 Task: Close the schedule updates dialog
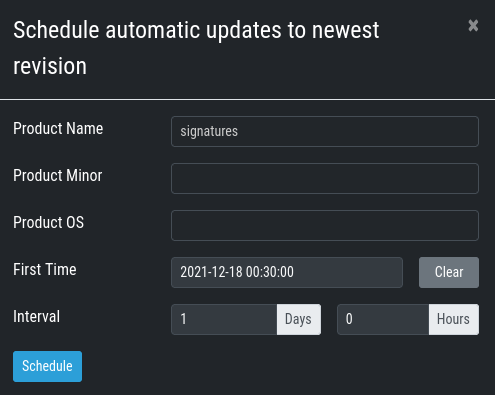click(473, 26)
